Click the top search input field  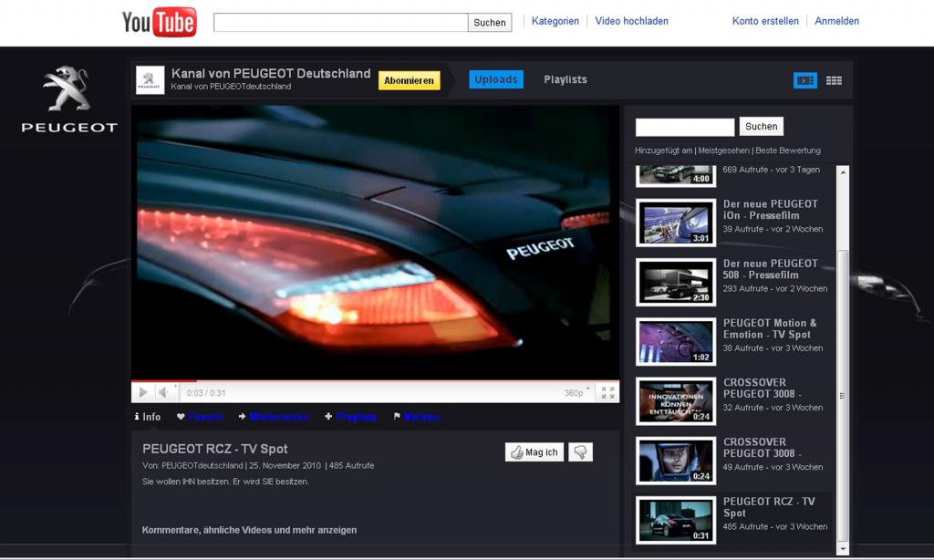[x=340, y=22]
